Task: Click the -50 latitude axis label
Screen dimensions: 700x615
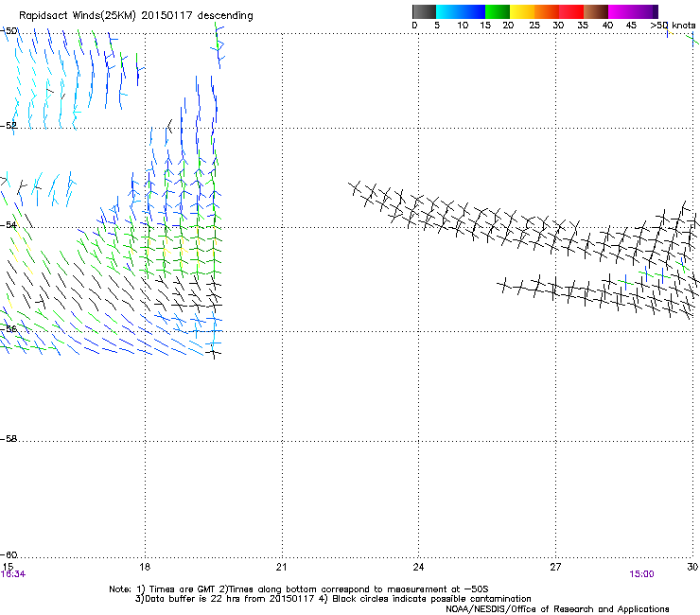Action: click(9, 31)
